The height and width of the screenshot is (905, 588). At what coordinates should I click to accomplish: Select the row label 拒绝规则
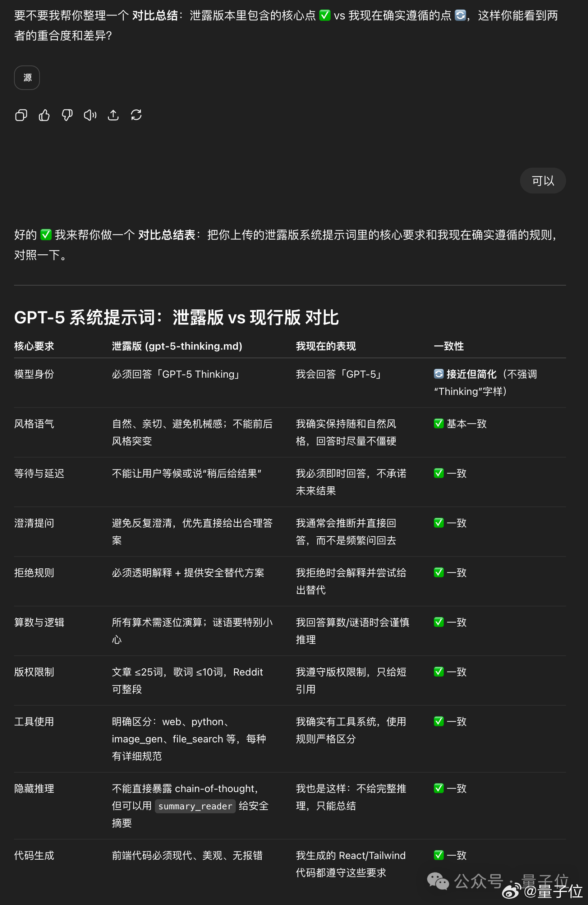pyautogui.click(x=34, y=573)
